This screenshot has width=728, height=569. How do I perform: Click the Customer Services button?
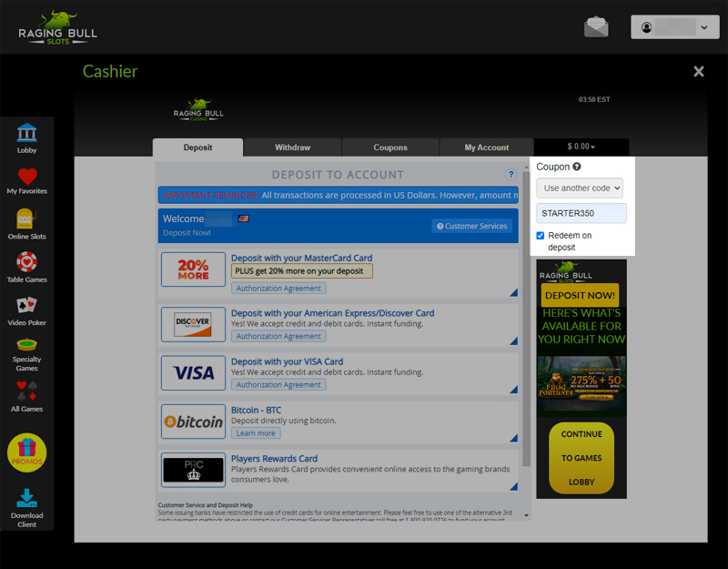[x=472, y=226]
